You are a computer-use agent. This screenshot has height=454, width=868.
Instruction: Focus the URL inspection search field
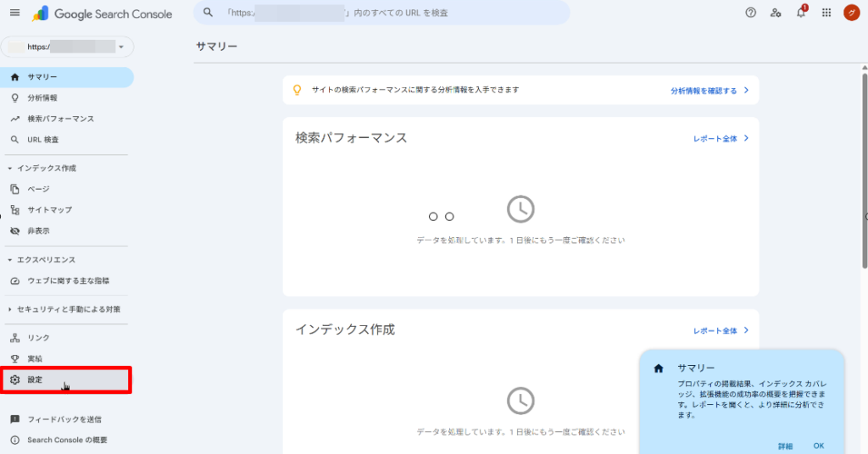pyautogui.click(x=382, y=12)
